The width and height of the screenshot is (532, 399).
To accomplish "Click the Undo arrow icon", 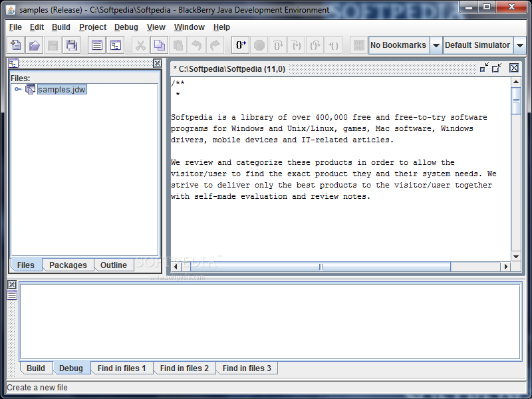I will coord(196,45).
